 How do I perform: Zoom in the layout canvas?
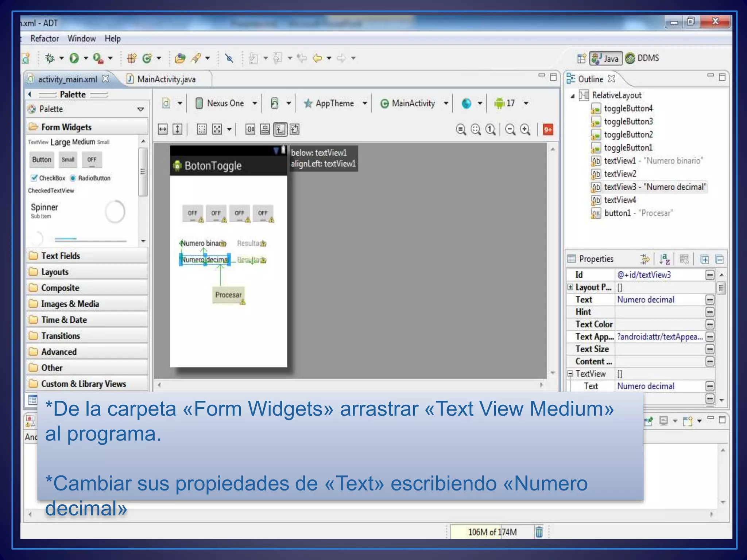click(525, 129)
